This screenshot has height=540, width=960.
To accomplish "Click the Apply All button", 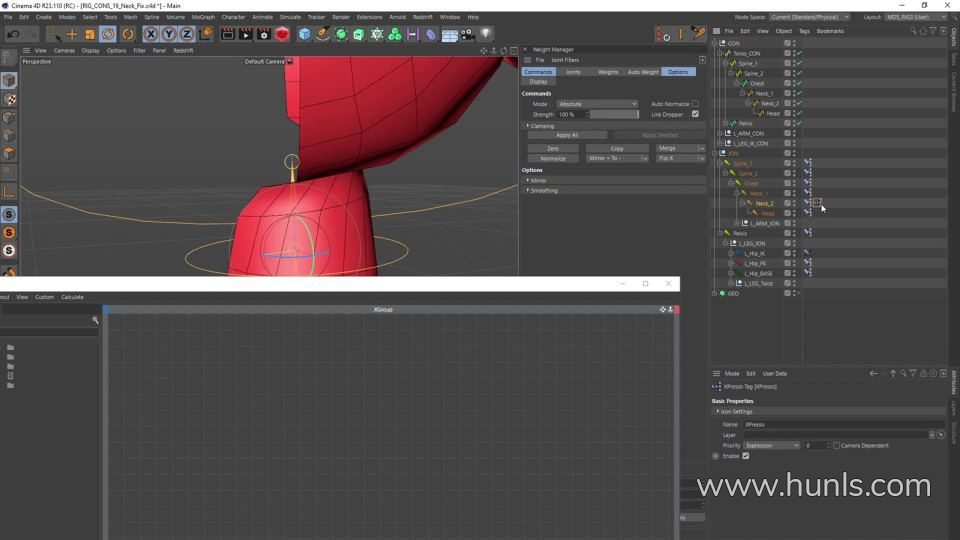I will (x=567, y=135).
